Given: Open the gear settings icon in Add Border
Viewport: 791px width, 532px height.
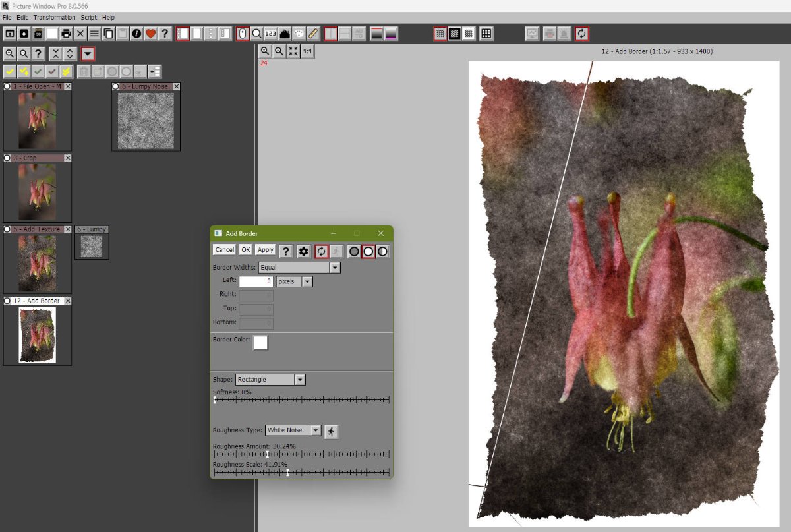Looking at the screenshot, I should tap(303, 251).
